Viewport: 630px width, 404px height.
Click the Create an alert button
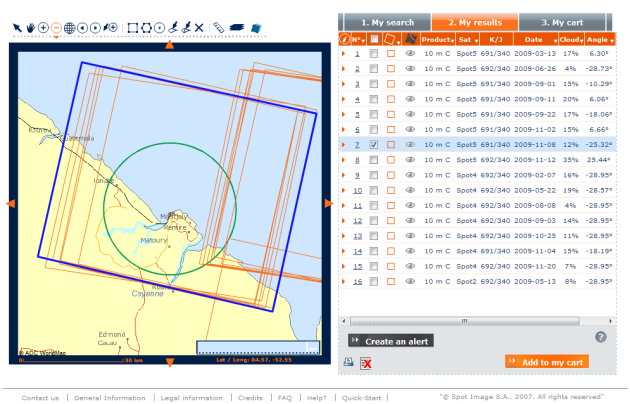pos(391,341)
